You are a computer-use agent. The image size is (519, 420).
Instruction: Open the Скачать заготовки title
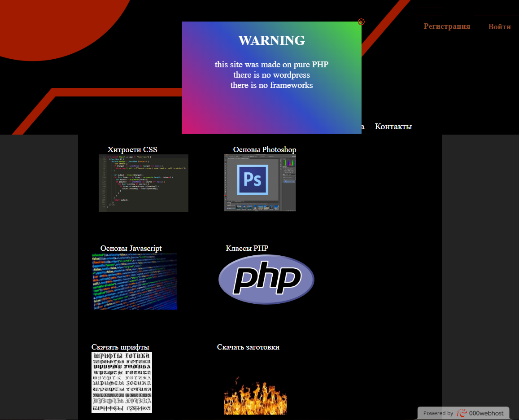coord(248,347)
